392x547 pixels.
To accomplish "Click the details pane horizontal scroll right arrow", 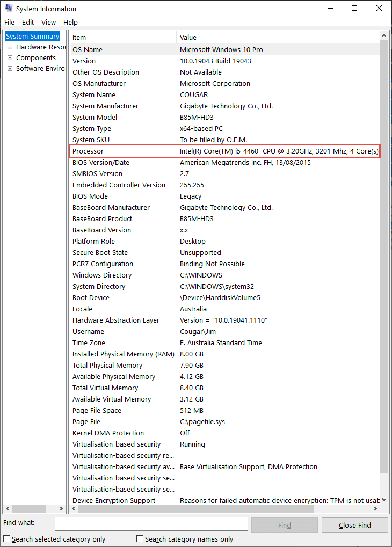I will (x=375, y=509).
